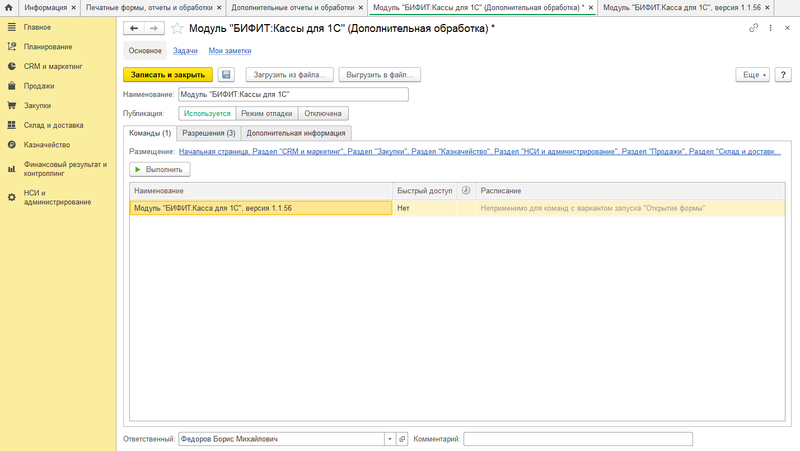Open the Дополнительная информация tab
The image size is (800, 451).
pyautogui.click(x=296, y=133)
